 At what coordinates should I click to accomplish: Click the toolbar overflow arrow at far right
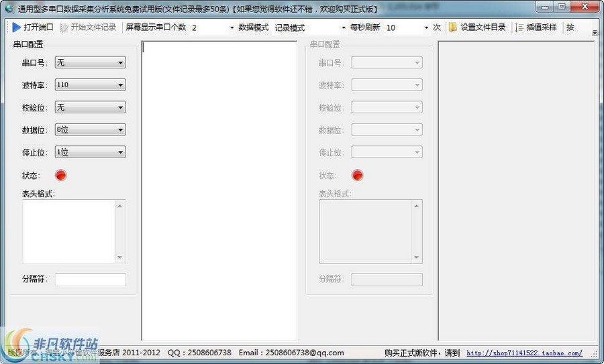[595, 32]
